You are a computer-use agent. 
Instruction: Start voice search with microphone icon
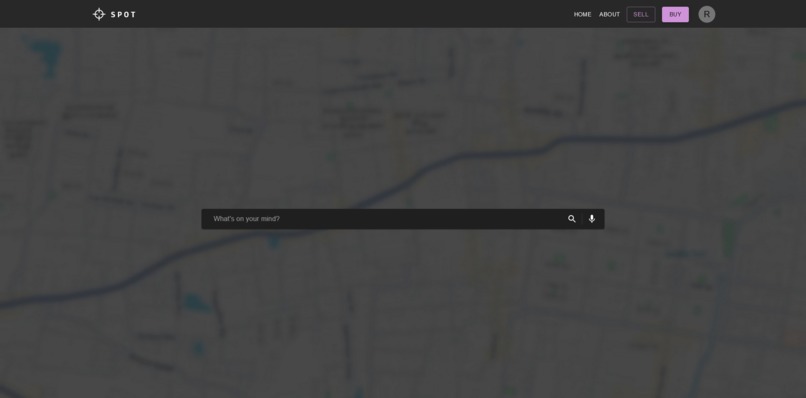(x=592, y=219)
